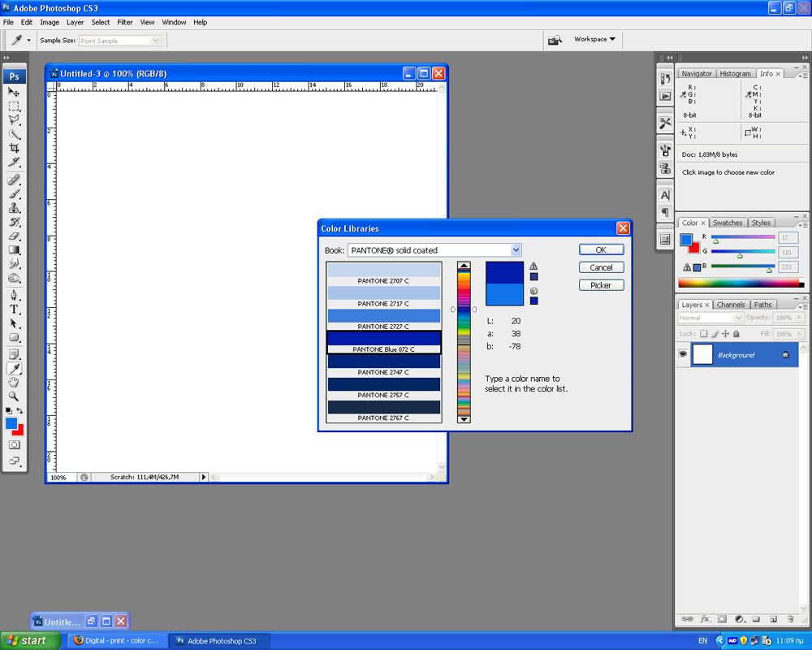Image resolution: width=812 pixels, height=650 pixels.
Task: Click the Eraser tool icon
Action: point(14,236)
